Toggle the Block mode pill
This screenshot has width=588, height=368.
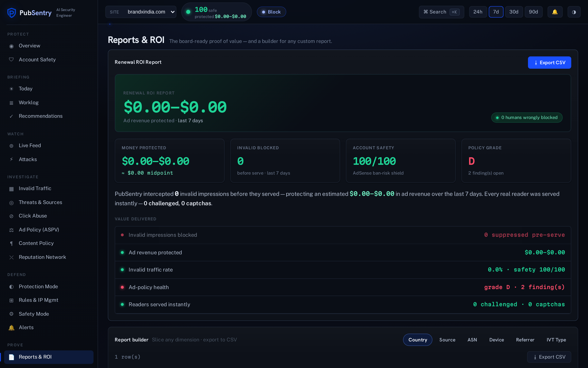271,12
